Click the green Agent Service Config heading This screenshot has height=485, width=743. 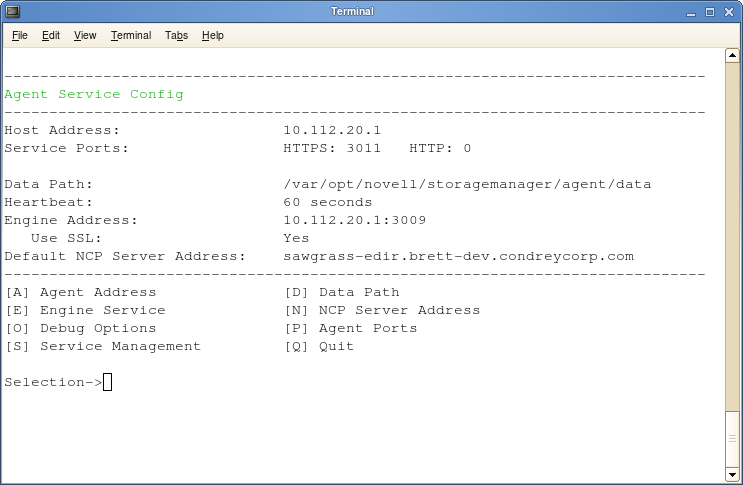(94, 94)
